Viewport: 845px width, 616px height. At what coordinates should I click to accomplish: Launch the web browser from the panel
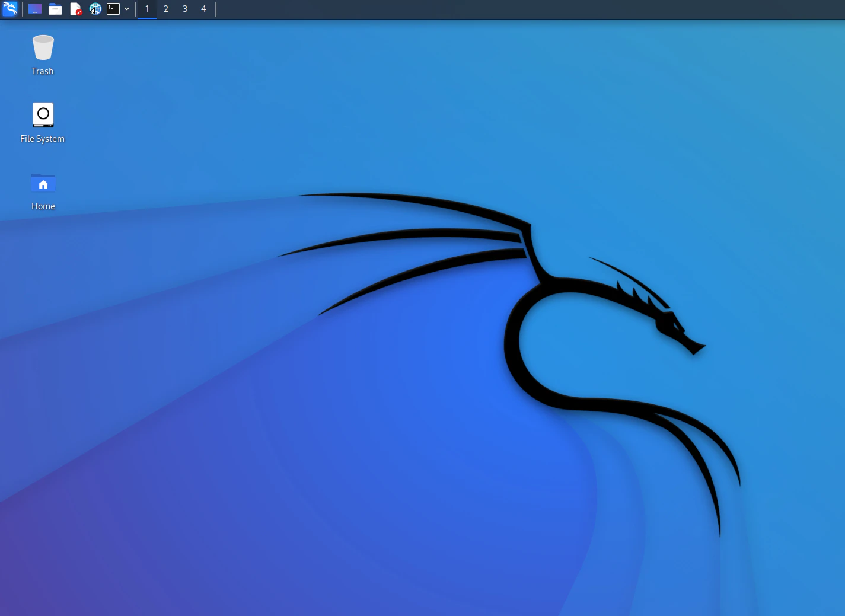click(x=95, y=9)
